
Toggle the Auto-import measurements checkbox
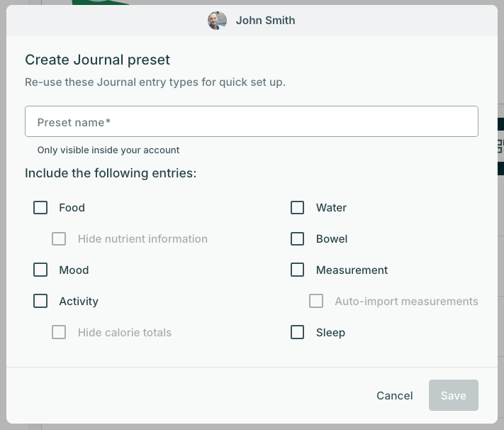click(316, 302)
